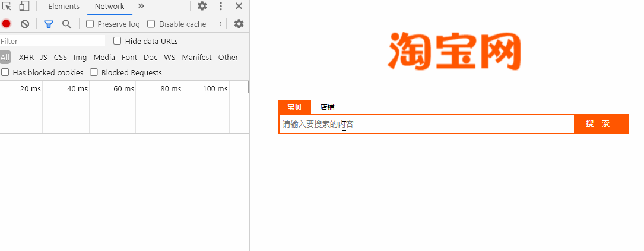Open DevTools settings gear in tab bar

(x=202, y=6)
